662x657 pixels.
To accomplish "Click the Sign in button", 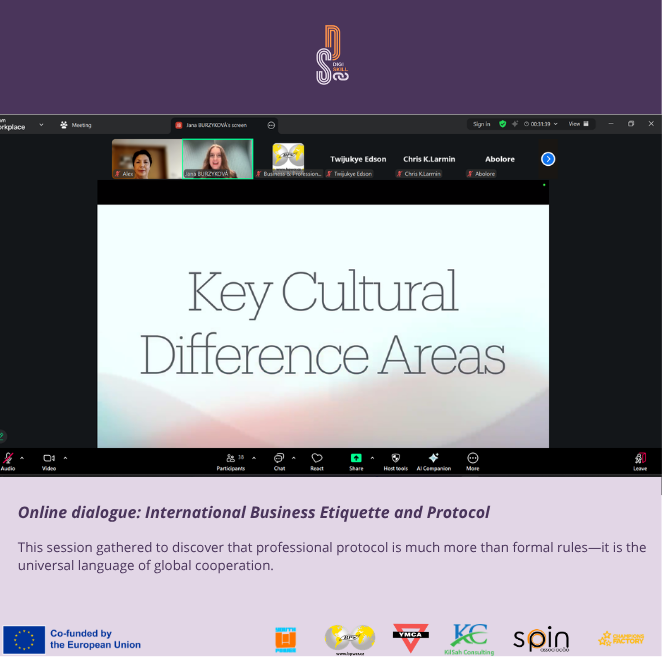I will coord(482,124).
